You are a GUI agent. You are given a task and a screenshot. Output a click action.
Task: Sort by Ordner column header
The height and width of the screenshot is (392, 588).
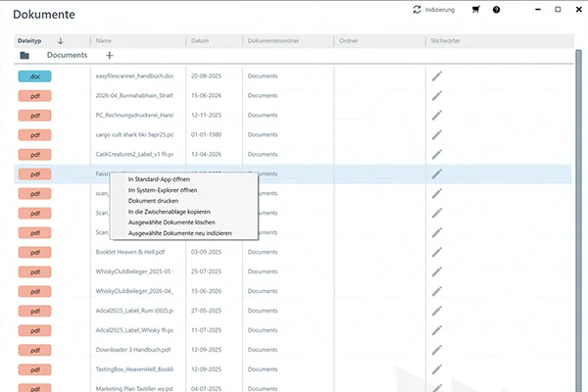(x=348, y=41)
